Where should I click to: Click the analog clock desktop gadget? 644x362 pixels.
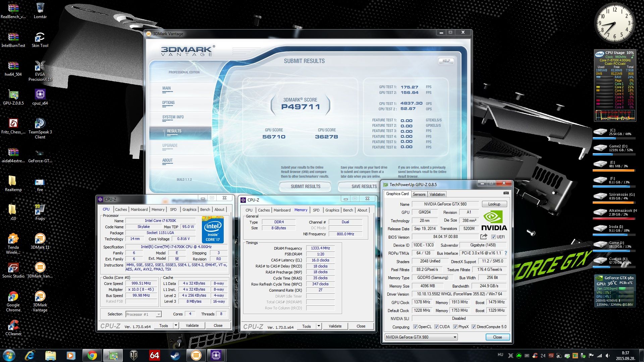tap(614, 23)
